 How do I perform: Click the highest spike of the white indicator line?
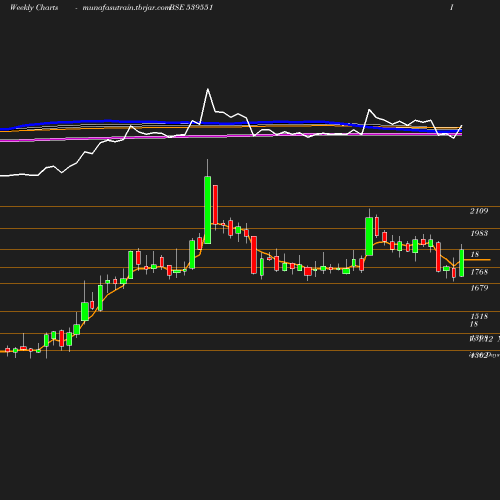[x=208, y=89]
